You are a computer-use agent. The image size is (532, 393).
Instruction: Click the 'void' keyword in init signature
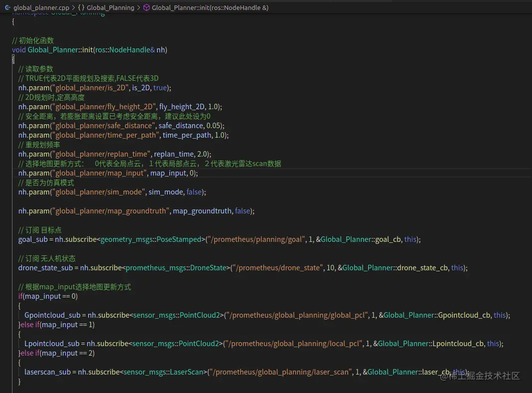19,49
